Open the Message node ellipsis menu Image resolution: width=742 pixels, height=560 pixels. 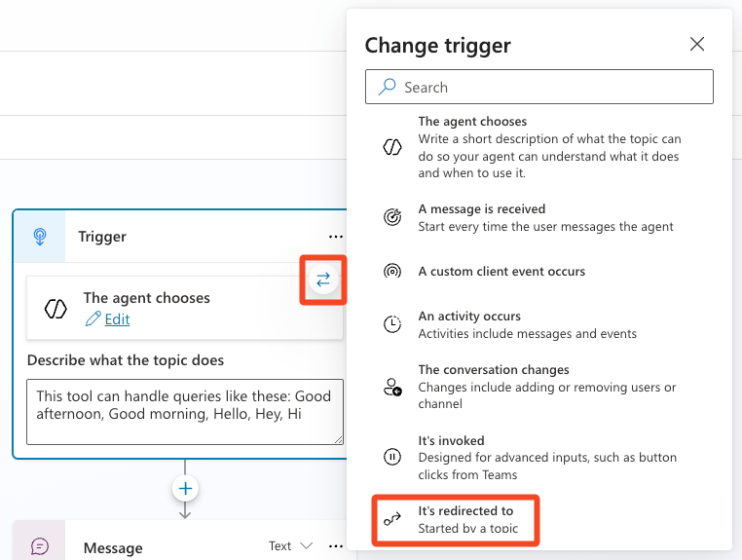[336, 546]
